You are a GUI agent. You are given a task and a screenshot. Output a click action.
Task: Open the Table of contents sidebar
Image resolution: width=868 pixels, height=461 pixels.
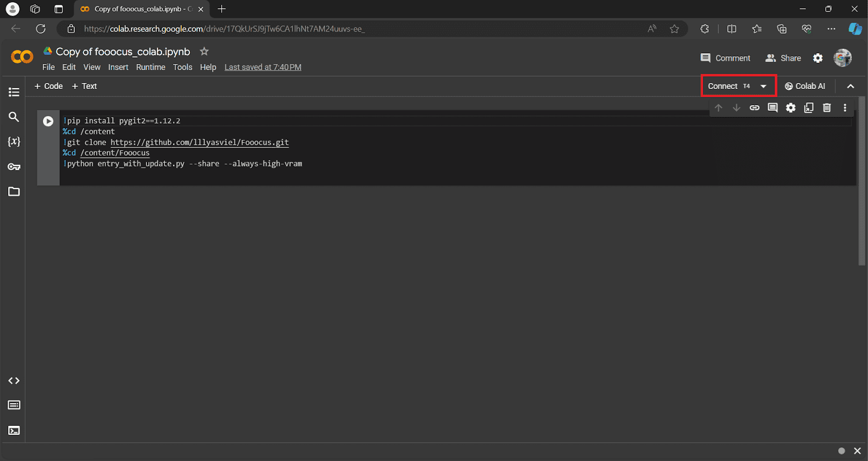(x=14, y=92)
